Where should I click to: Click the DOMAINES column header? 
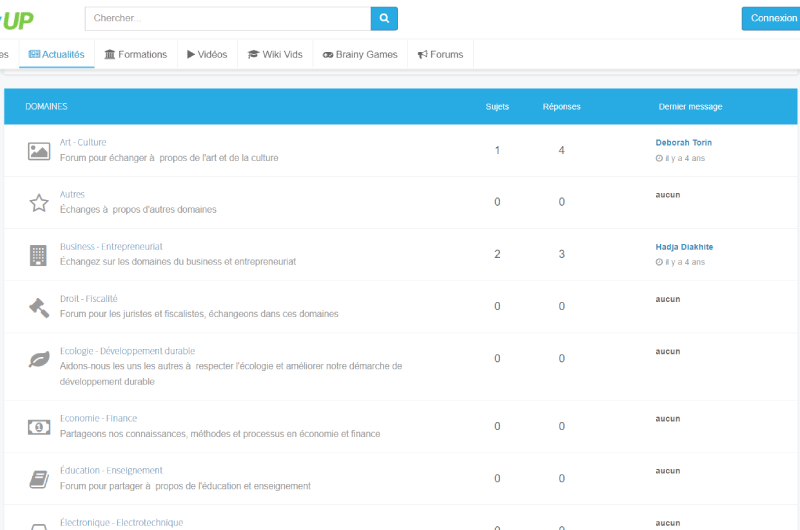(46, 106)
